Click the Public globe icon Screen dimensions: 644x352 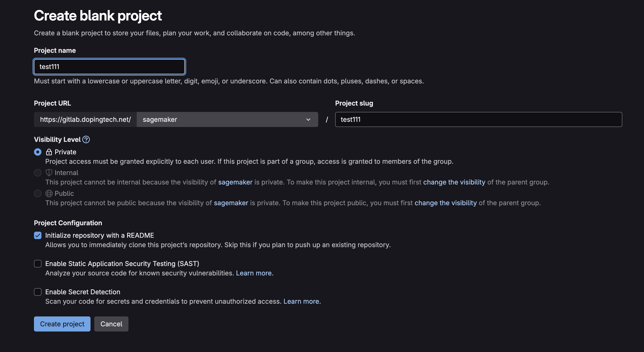click(49, 193)
